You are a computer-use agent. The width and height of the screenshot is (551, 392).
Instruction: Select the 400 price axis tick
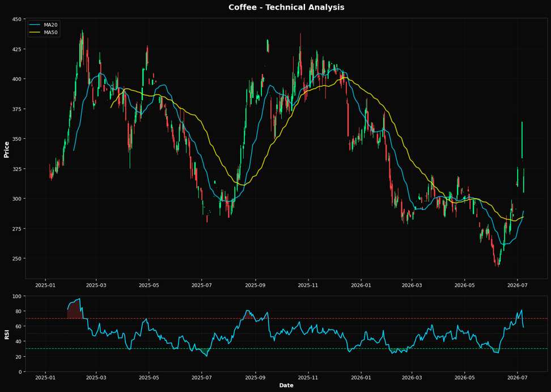(x=17, y=79)
